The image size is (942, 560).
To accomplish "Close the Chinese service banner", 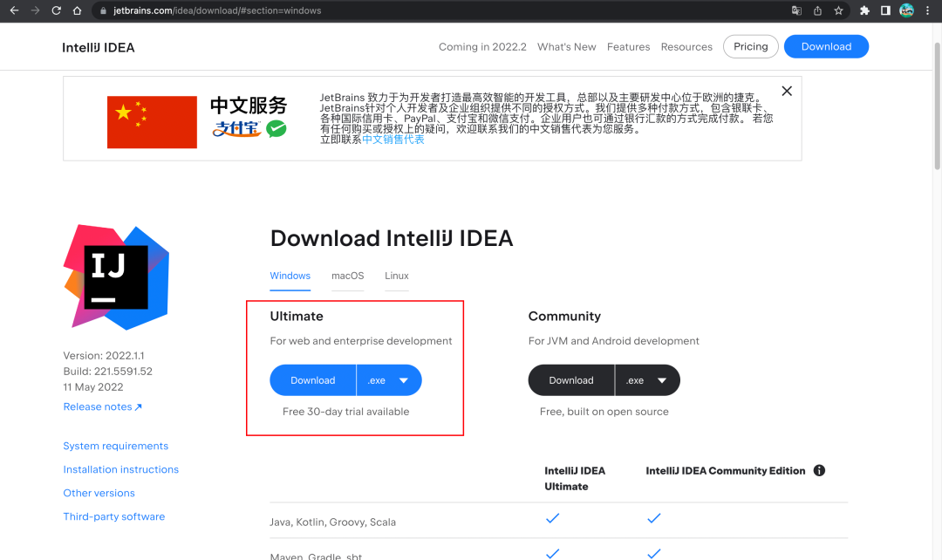I will click(787, 91).
